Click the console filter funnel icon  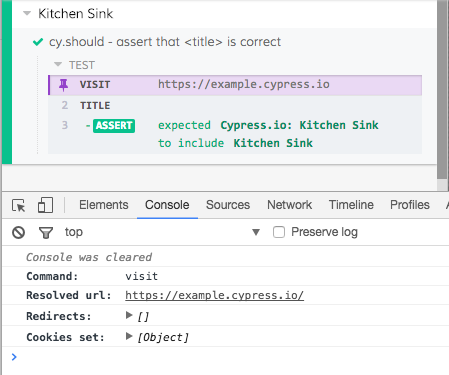(x=46, y=233)
